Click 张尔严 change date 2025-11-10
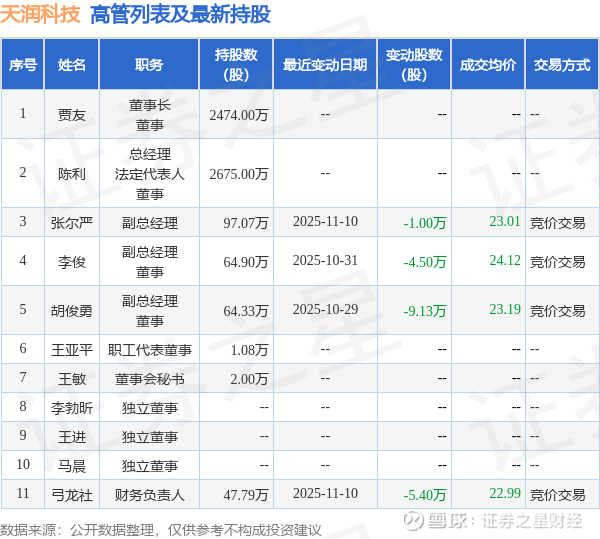Screen dimensions: 600x539 pyautogui.click(x=325, y=221)
